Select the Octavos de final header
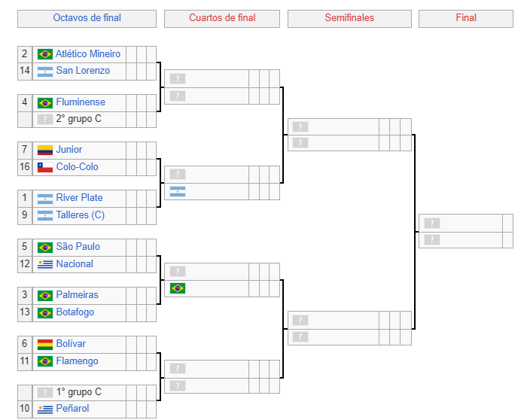Image resolution: width=527 pixels, height=420 pixels. point(87,17)
